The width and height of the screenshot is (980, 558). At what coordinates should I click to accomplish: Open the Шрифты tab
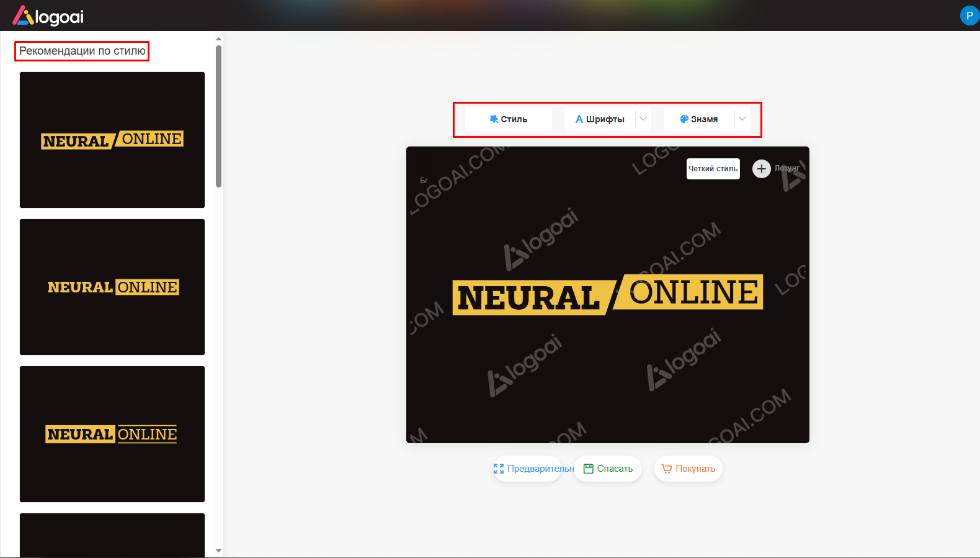[600, 119]
